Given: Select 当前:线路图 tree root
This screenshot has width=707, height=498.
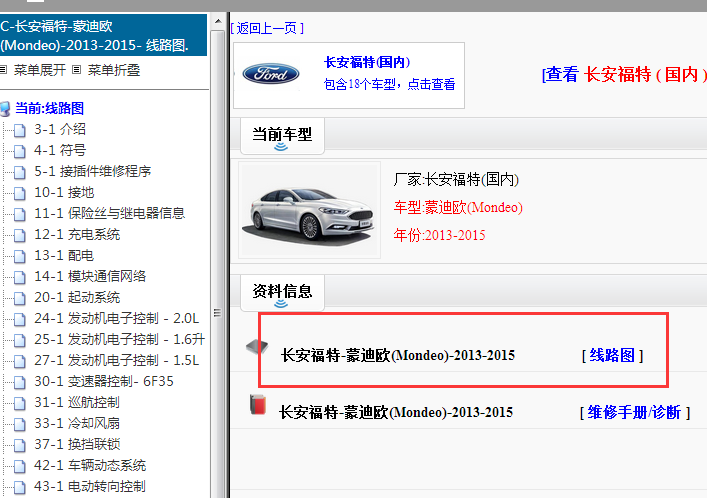Looking at the screenshot, I should [x=50, y=108].
